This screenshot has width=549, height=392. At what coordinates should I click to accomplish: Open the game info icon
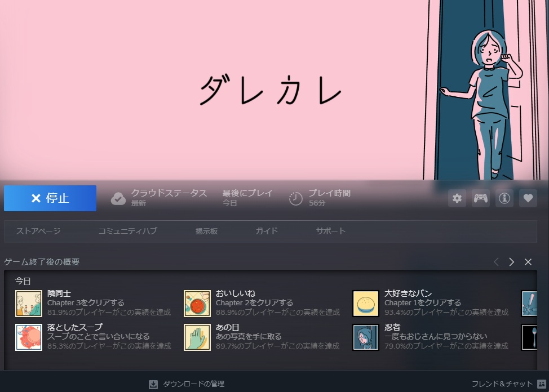click(504, 198)
